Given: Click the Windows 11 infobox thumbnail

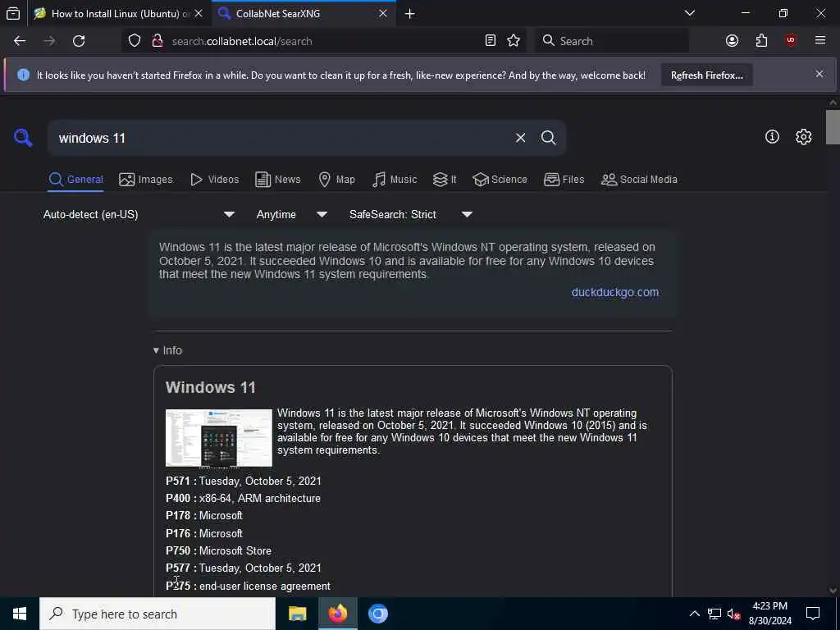Looking at the screenshot, I should 218,438.
